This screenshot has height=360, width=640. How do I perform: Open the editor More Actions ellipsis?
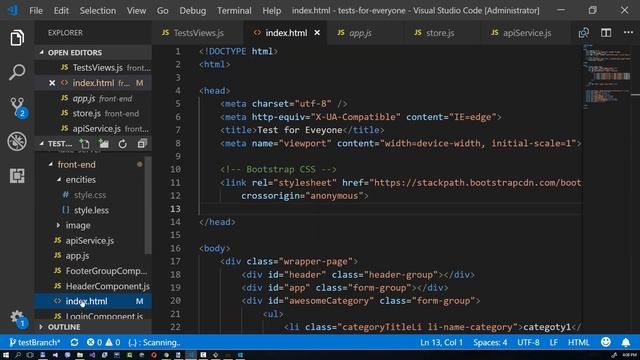(x=629, y=33)
